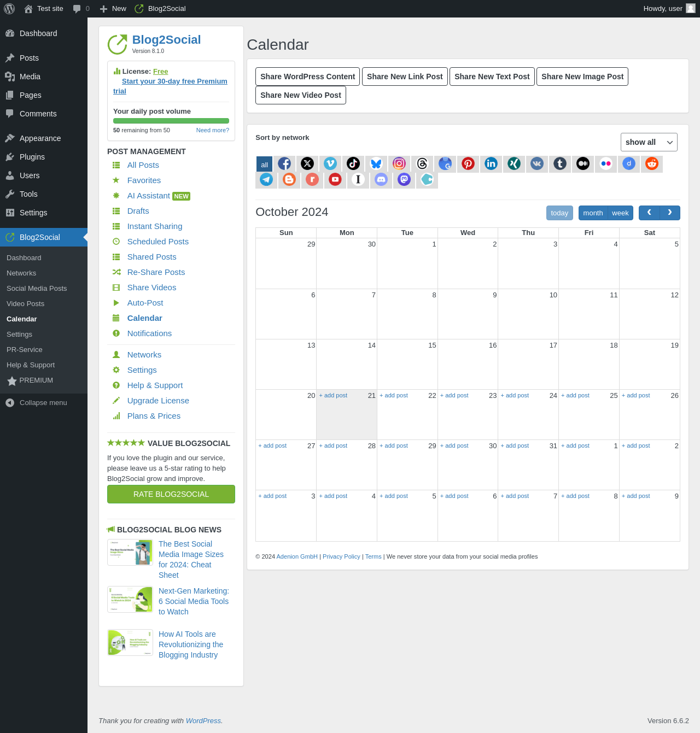
Task: Click 'Need more?' link
Action: click(213, 130)
